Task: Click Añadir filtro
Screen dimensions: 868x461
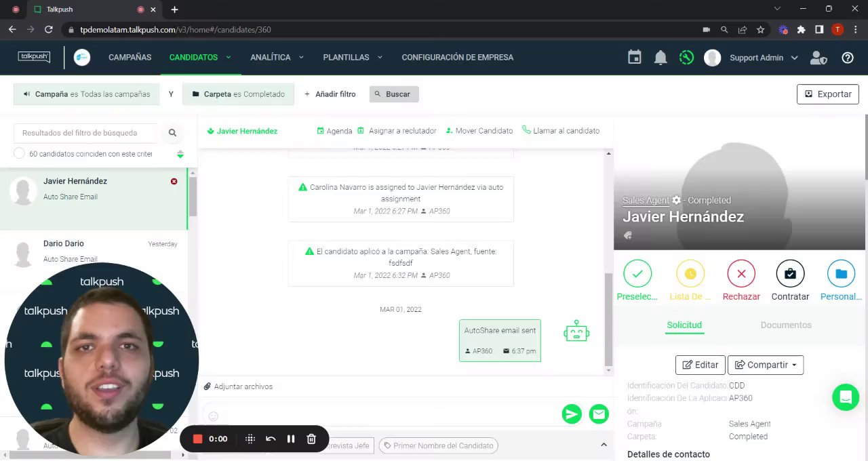Action: pyautogui.click(x=330, y=94)
